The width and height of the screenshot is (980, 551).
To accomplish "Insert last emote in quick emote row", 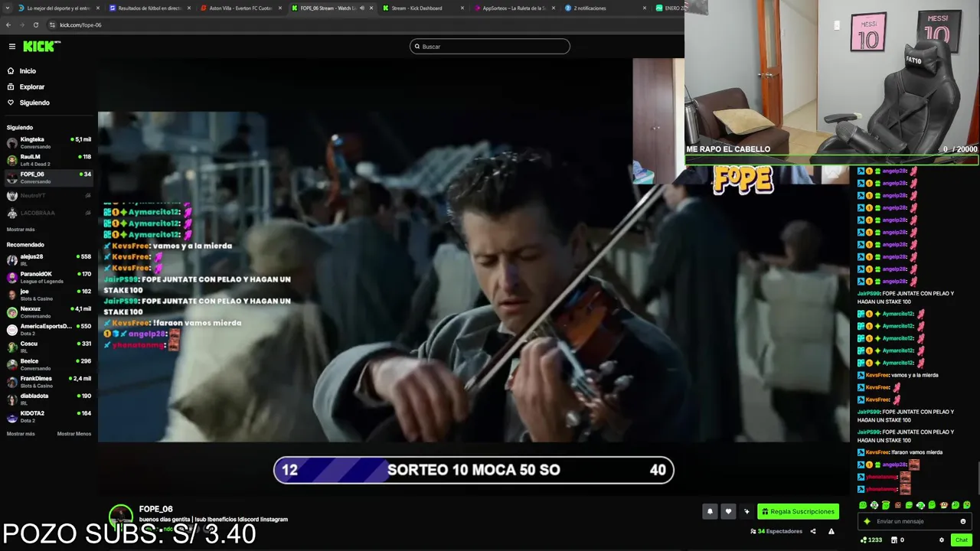I will pos(967,505).
